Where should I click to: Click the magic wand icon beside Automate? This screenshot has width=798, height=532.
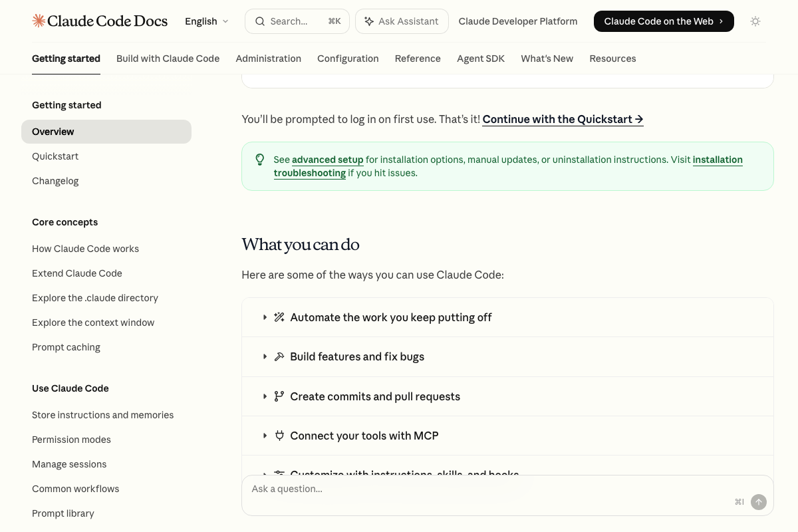click(x=279, y=317)
